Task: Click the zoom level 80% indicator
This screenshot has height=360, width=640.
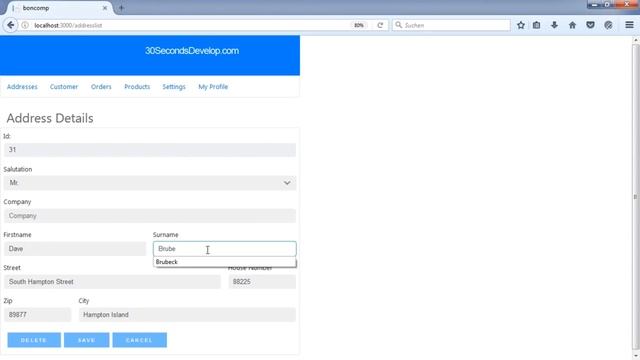Action: tap(359, 25)
